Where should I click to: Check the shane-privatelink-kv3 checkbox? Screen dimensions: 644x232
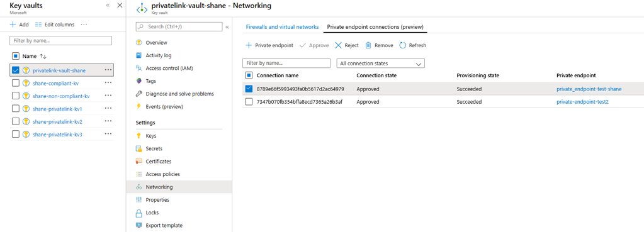point(16,134)
